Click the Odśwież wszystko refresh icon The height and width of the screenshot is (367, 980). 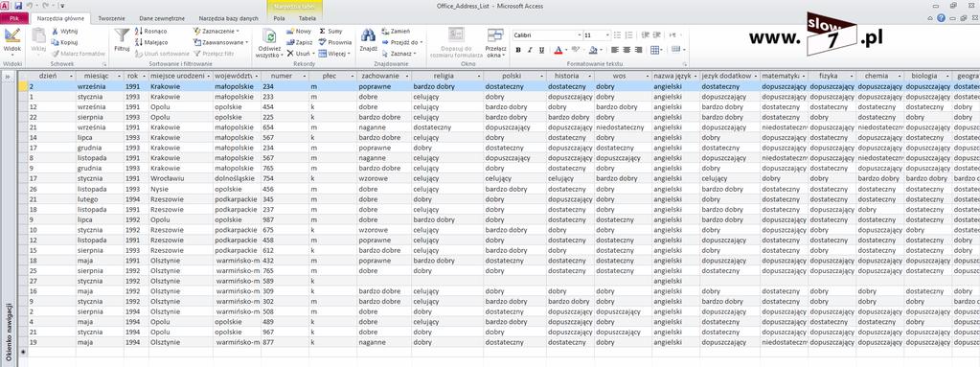(269, 36)
